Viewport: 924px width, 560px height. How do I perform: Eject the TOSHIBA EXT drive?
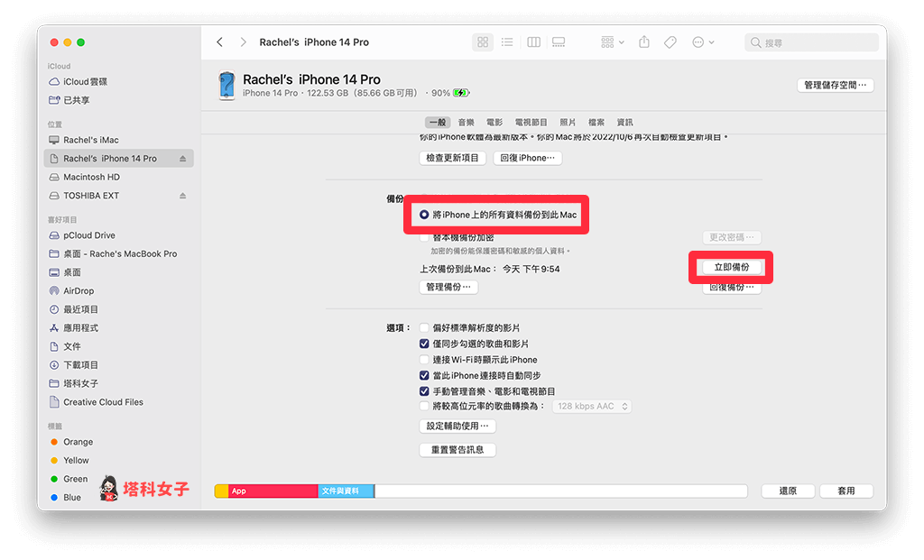tap(182, 196)
